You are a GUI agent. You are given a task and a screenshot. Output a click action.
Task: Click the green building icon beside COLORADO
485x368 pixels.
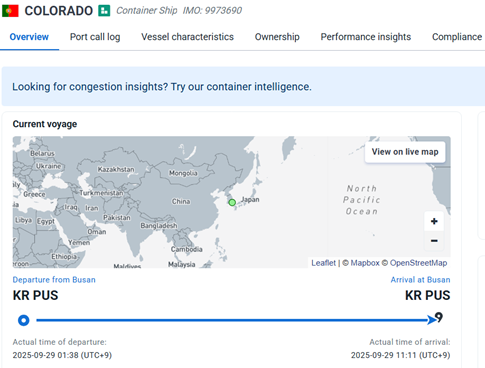(x=104, y=11)
